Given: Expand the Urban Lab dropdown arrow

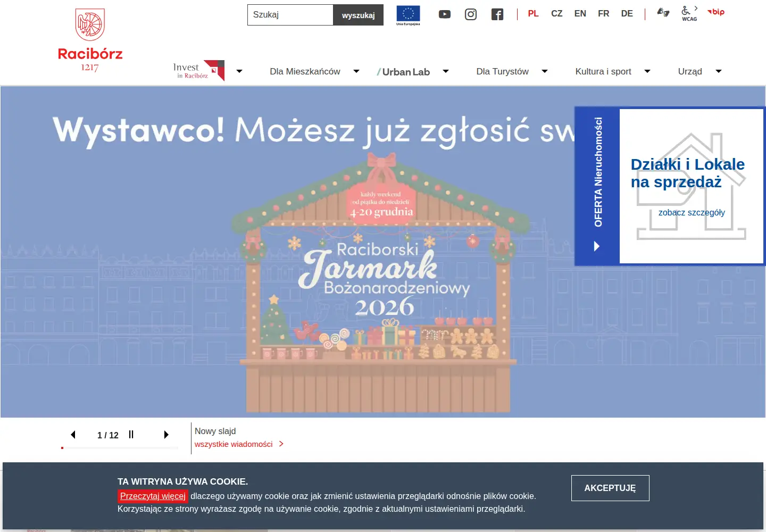Looking at the screenshot, I should (446, 71).
